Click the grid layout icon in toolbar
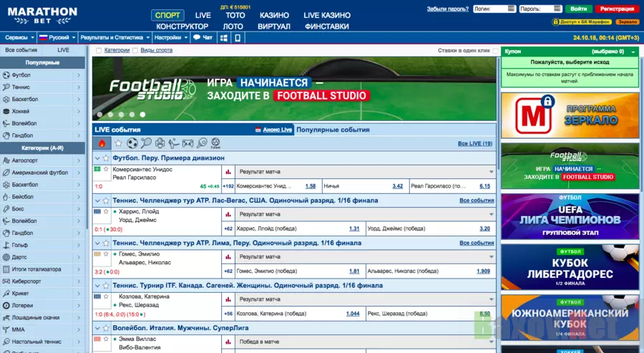 pyautogui.click(x=224, y=38)
